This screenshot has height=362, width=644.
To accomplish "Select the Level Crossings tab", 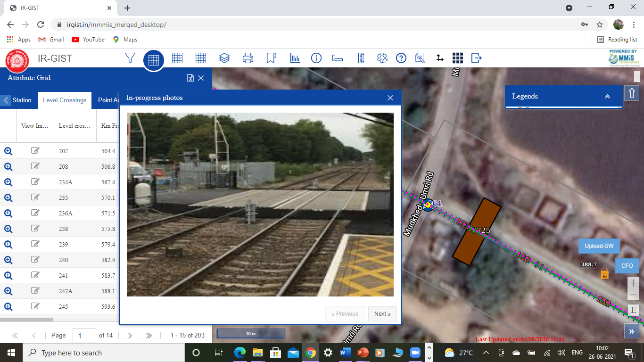I will pos(64,100).
